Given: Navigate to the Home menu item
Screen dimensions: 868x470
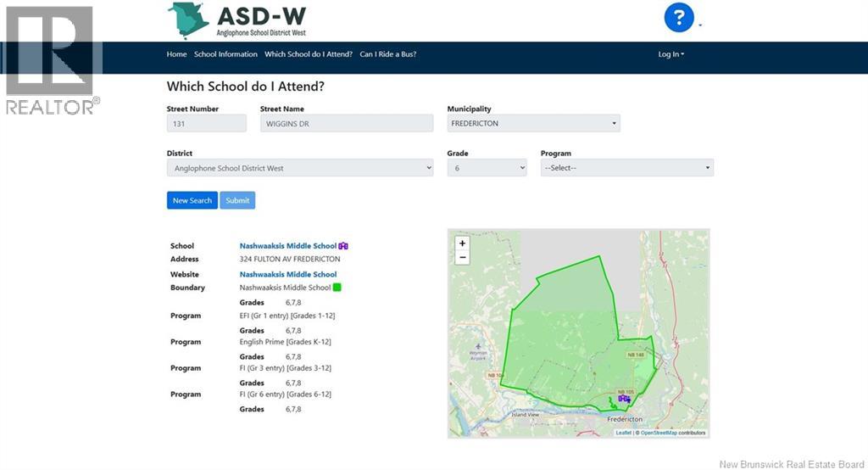Looking at the screenshot, I should [x=176, y=54].
